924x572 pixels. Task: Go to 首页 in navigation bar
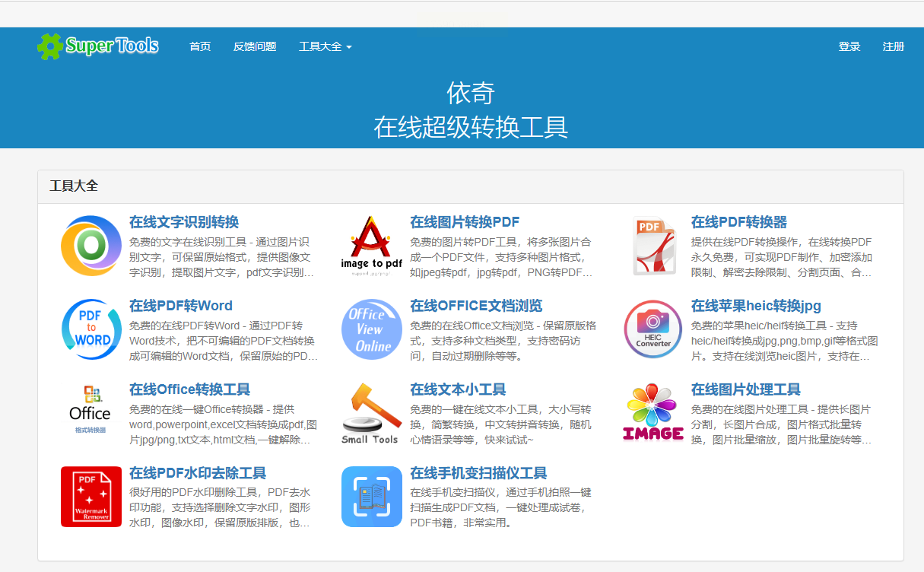tap(200, 46)
